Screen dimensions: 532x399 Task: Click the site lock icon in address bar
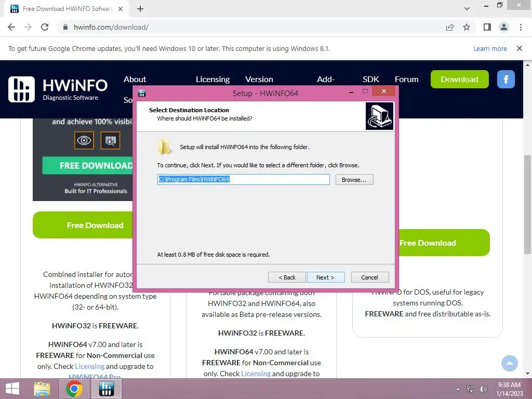(65, 27)
